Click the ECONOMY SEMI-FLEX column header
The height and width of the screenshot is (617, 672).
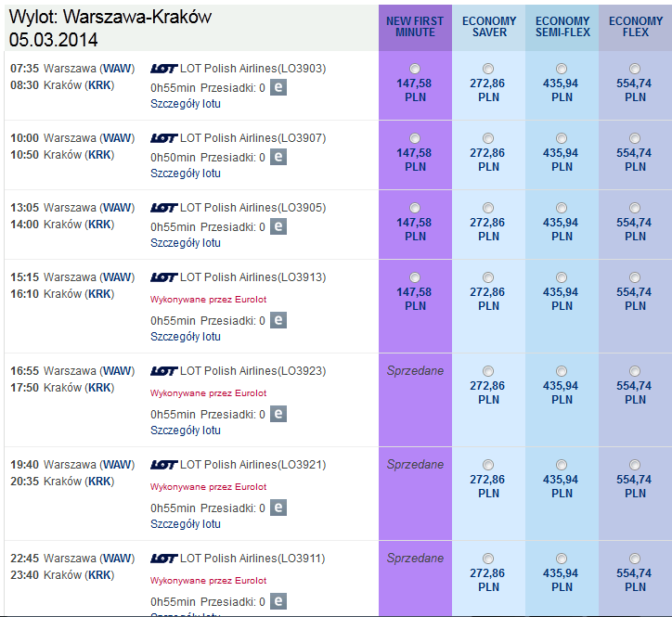pos(562,27)
